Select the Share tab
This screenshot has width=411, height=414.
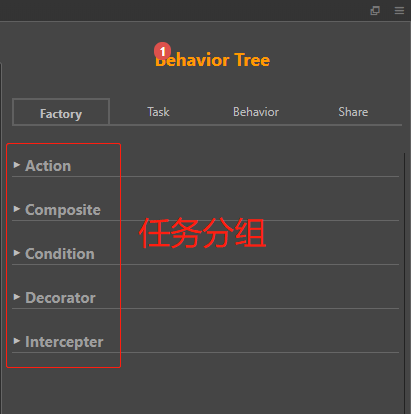tap(353, 112)
